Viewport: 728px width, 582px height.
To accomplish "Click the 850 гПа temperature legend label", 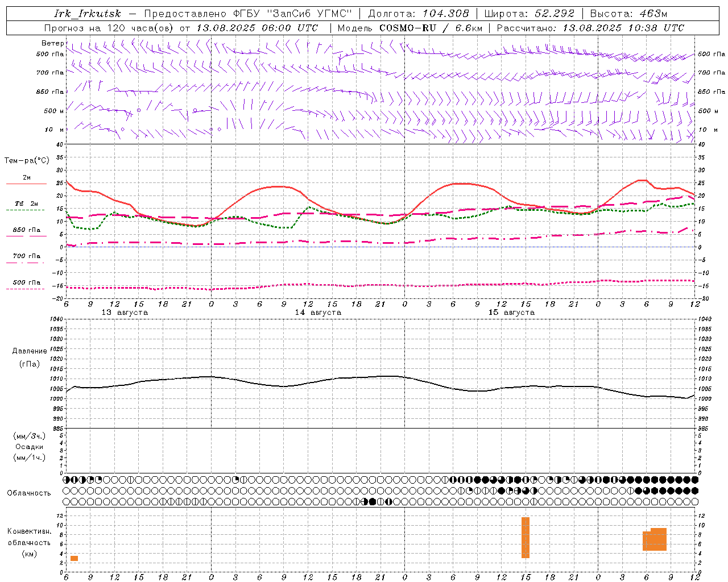I will pyautogui.click(x=27, y=230).
